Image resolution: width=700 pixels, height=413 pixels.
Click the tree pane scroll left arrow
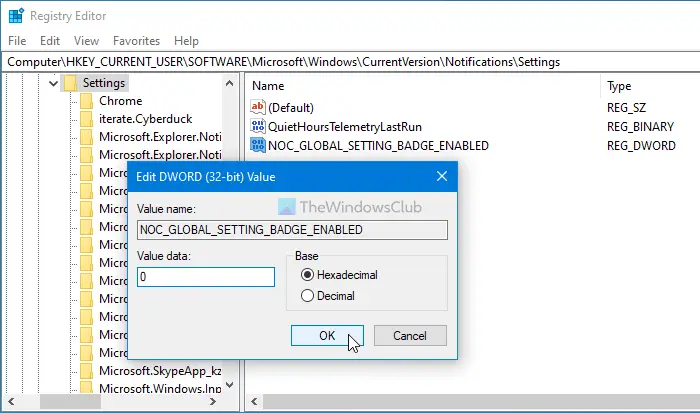click(11, 401)
